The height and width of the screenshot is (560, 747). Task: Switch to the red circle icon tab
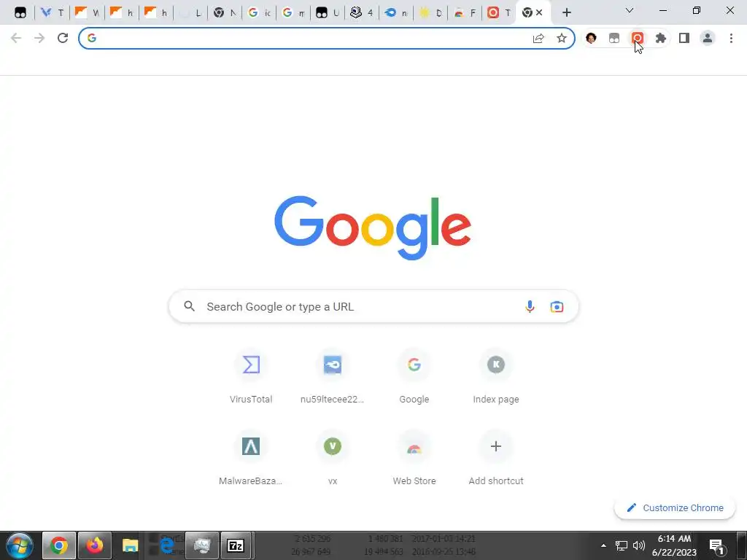click(499, 13)
